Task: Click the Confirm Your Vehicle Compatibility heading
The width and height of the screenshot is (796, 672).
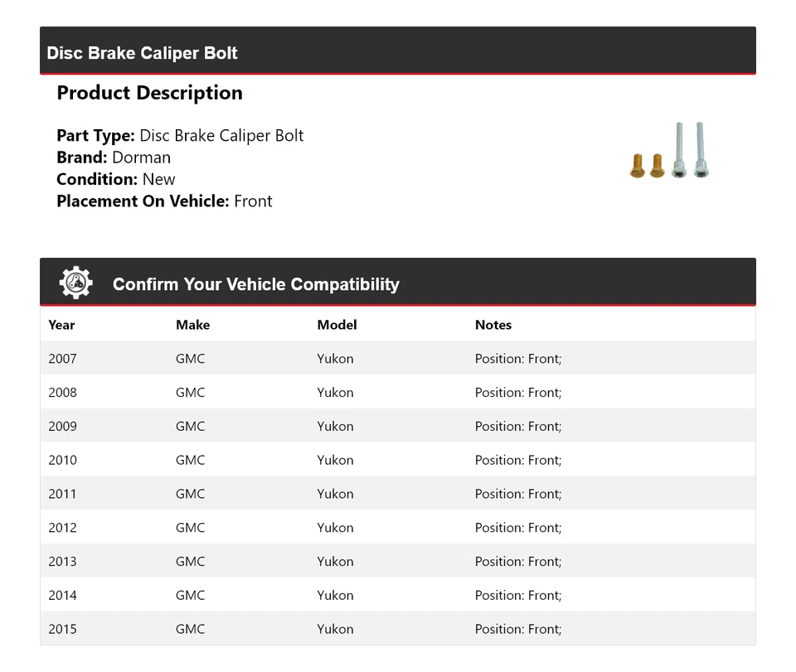Action: 255,284
